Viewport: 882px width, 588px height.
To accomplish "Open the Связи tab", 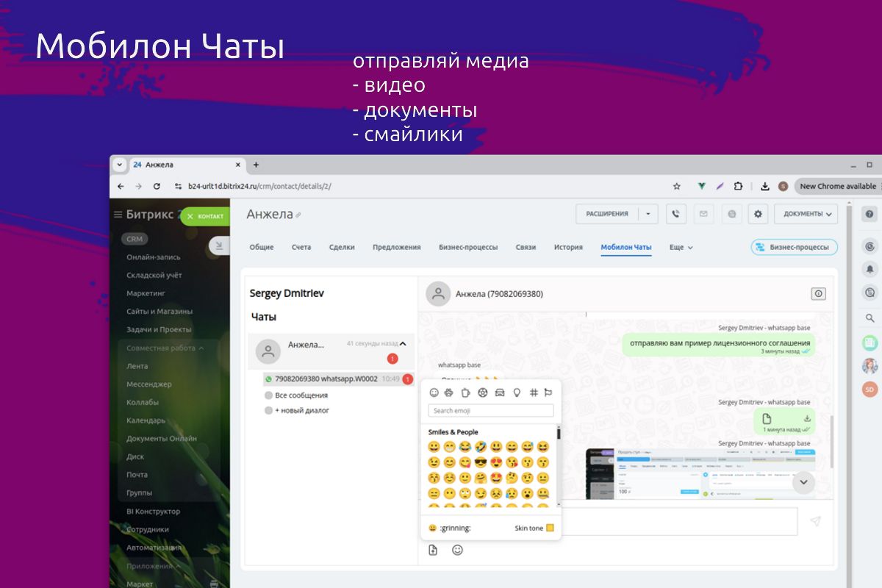I will pyautogui.click(x=526, y=248).
